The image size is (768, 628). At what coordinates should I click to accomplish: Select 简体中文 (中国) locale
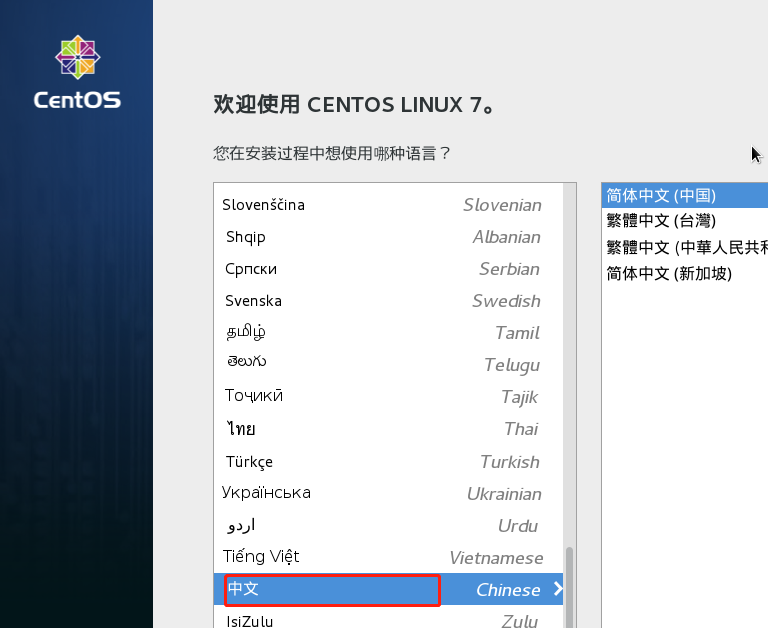point(684,195)
